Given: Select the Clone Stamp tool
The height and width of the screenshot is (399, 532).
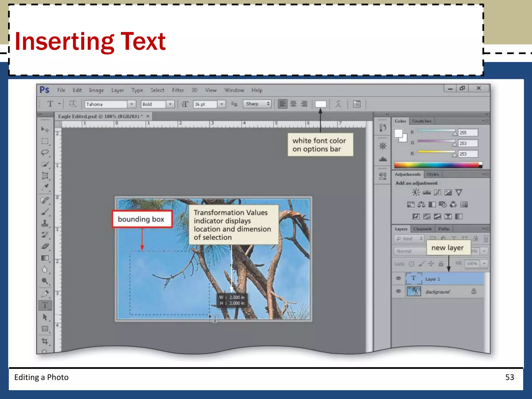Looking at the screenshot, I should 45,223.
